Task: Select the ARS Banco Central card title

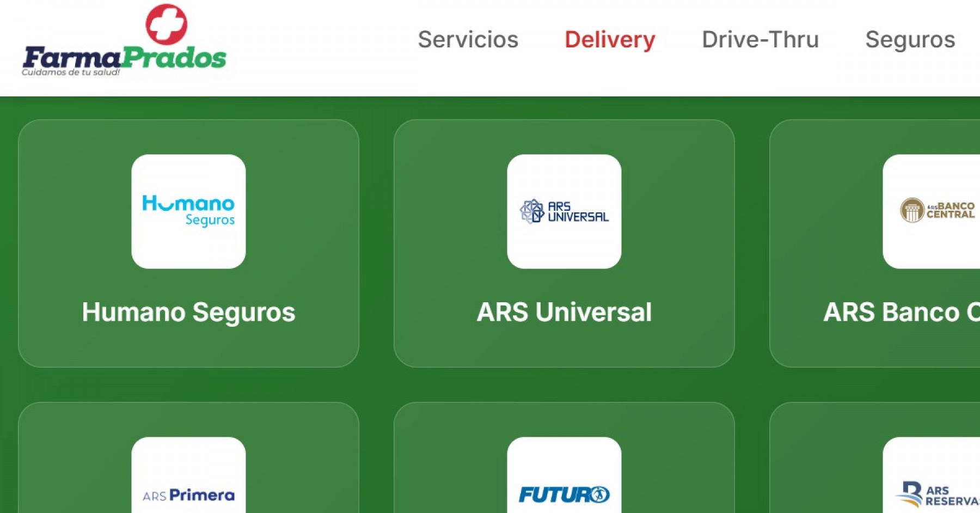Action: (902, 312)
